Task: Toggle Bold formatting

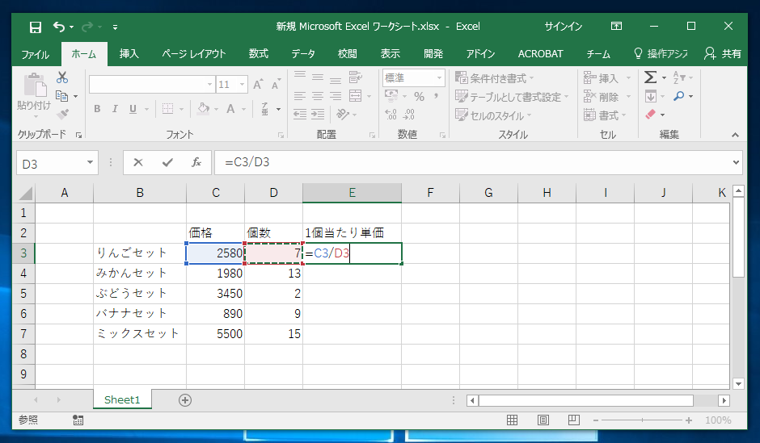Action: tap(98, 109)
